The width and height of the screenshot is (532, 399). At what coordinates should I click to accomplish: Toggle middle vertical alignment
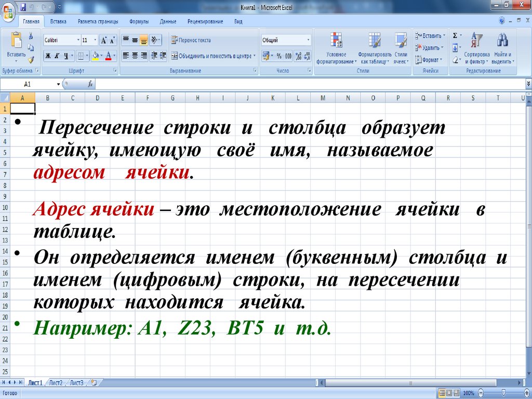[x=135, y=40]
